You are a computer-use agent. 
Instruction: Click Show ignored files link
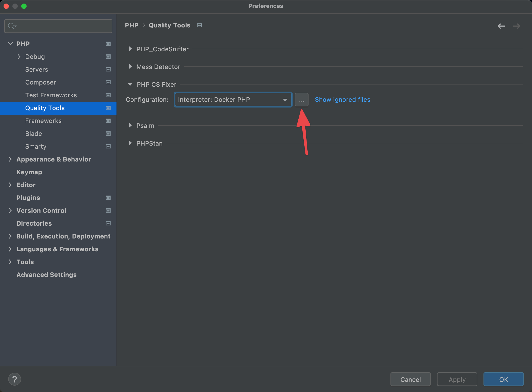(x=342, y=100)
